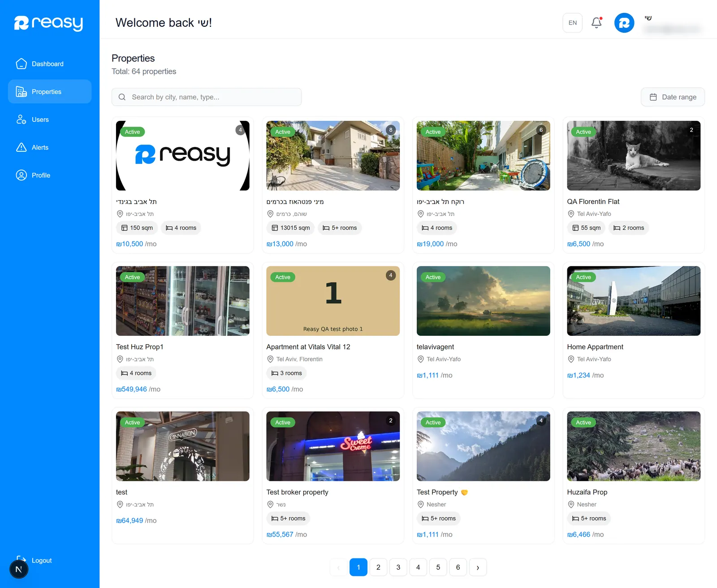The height and width of the screenshot is (588, 717).
Task: Click the sqm icon on QA Florentin Flat
Action: 575,228
